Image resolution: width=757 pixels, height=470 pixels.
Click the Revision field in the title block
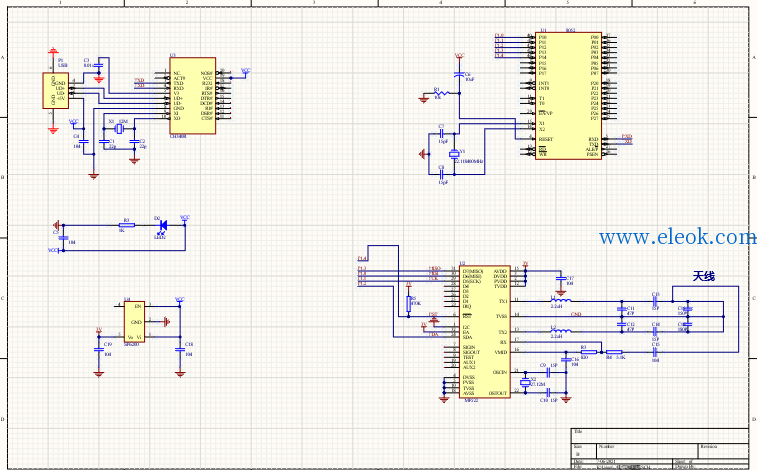tap(723, 451)
